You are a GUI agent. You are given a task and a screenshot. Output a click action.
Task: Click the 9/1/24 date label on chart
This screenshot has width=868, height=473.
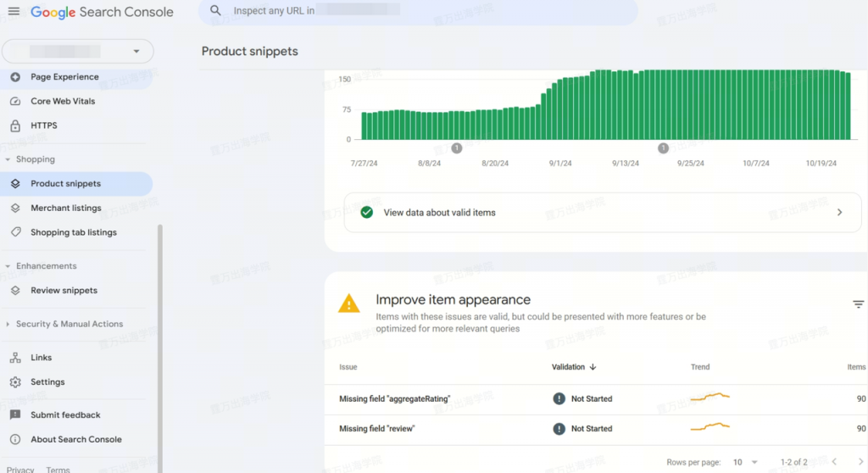click(560, 164)
